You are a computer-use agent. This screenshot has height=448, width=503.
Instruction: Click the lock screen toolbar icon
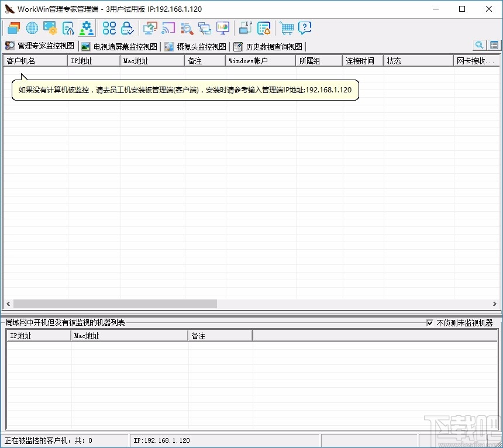(127, 27)
